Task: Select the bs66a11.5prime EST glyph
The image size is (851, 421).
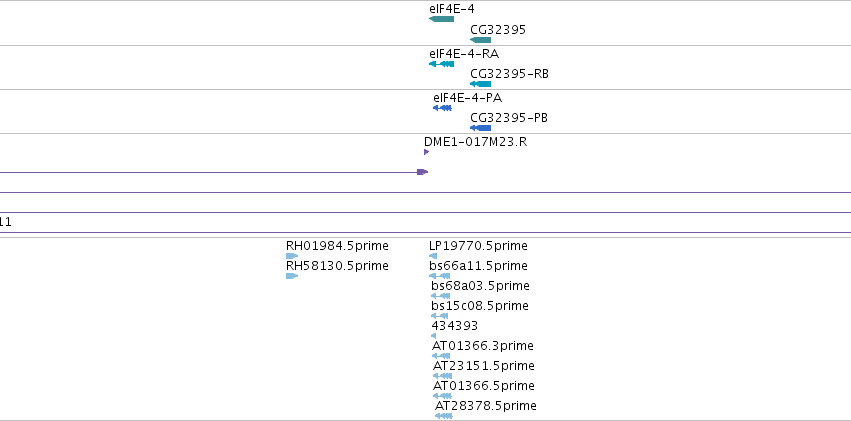Action: click(440, 276)
